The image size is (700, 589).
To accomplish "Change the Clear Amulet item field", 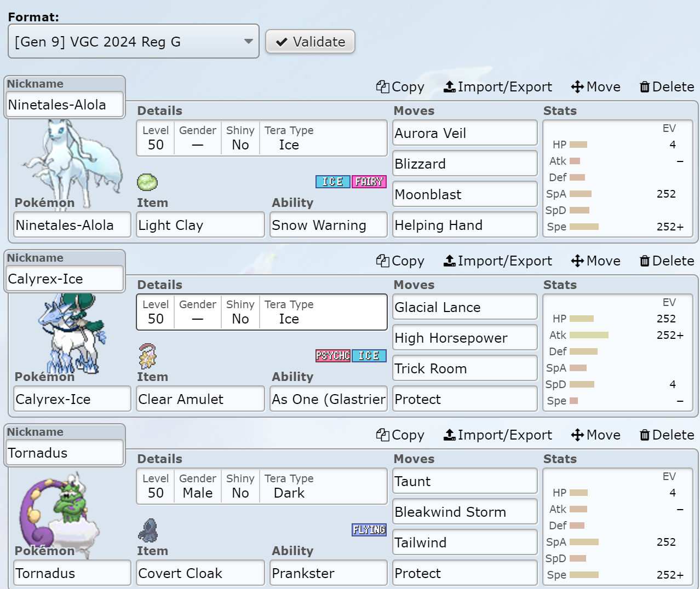I will [x=200, y=399].
